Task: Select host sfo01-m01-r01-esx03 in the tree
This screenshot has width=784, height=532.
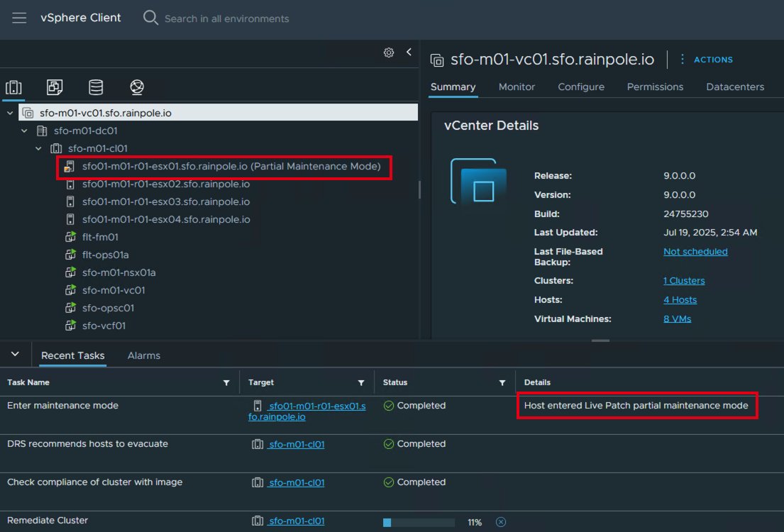Action: (x=166, y=202)
